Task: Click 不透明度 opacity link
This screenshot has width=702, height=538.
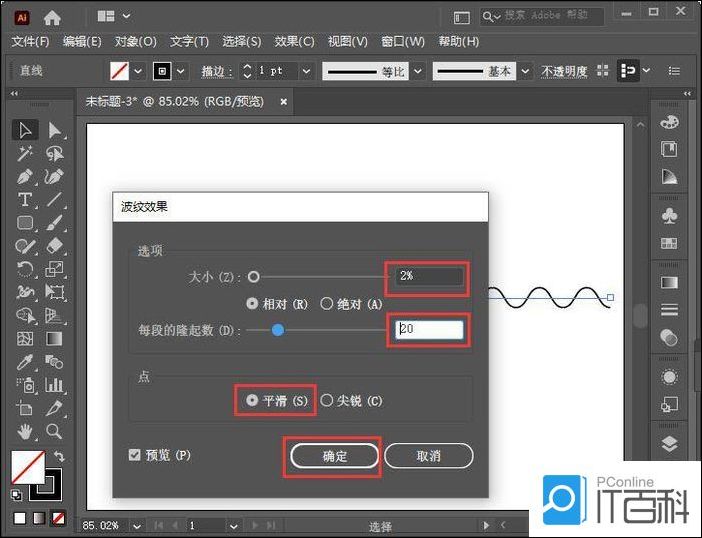Action: (x=564, y=71)
